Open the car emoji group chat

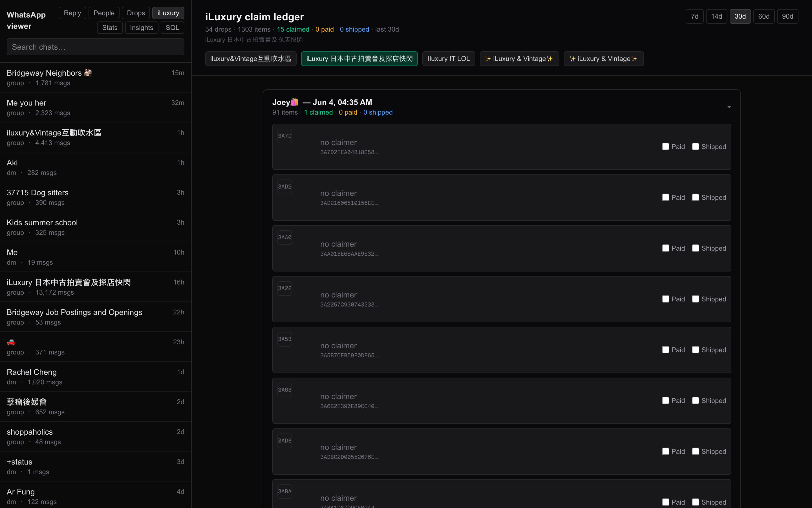pos(96,347)
